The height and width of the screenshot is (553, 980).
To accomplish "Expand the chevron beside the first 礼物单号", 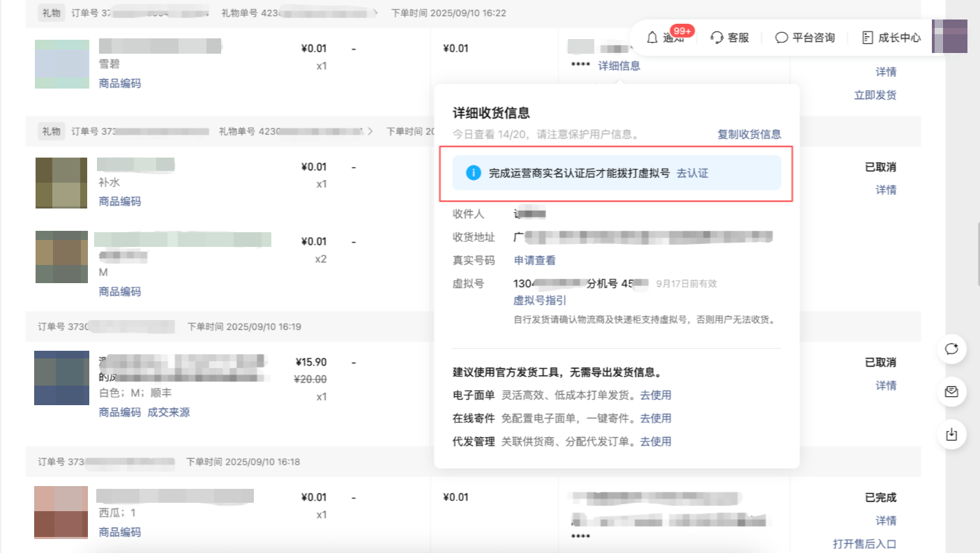I will tap(377, 13).
